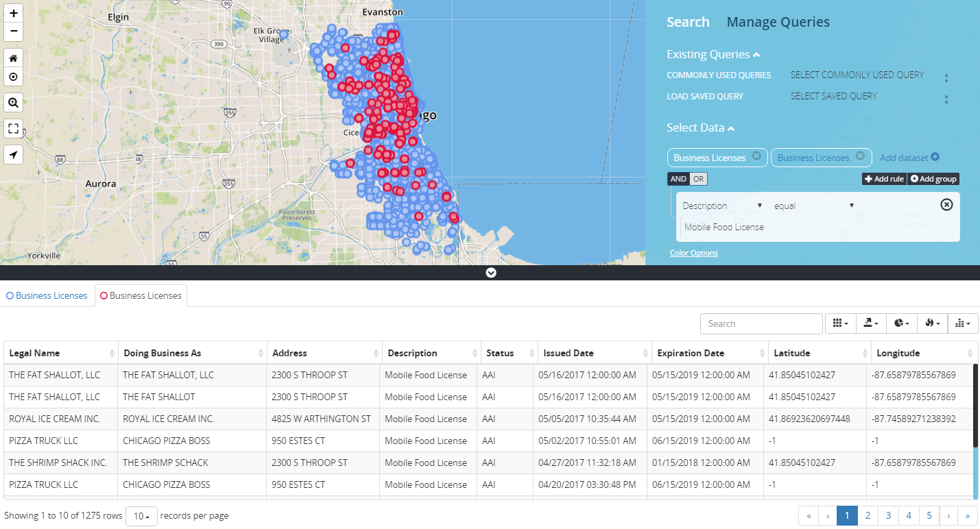Image resolution: width=980 pixels, height=529 pixels.
Task: Open the Color Options link
Action: pyautogui.click(x=693, y=253)
